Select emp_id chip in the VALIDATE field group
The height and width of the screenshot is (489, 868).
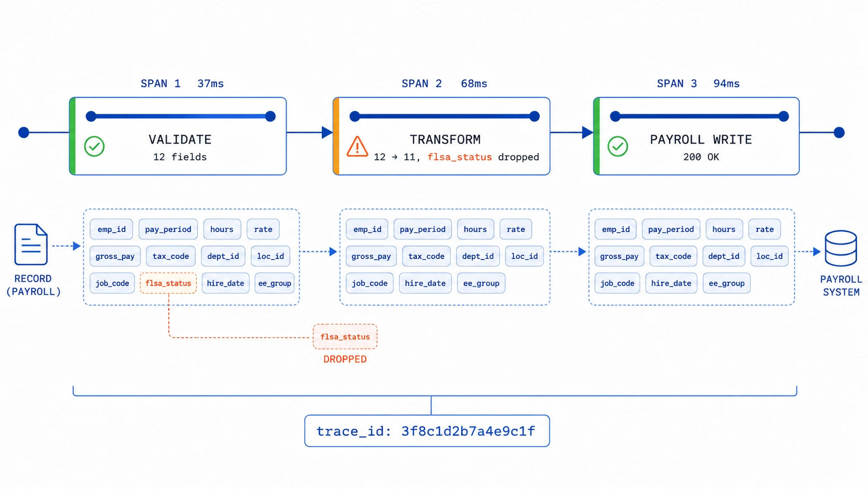coord(112,229)
